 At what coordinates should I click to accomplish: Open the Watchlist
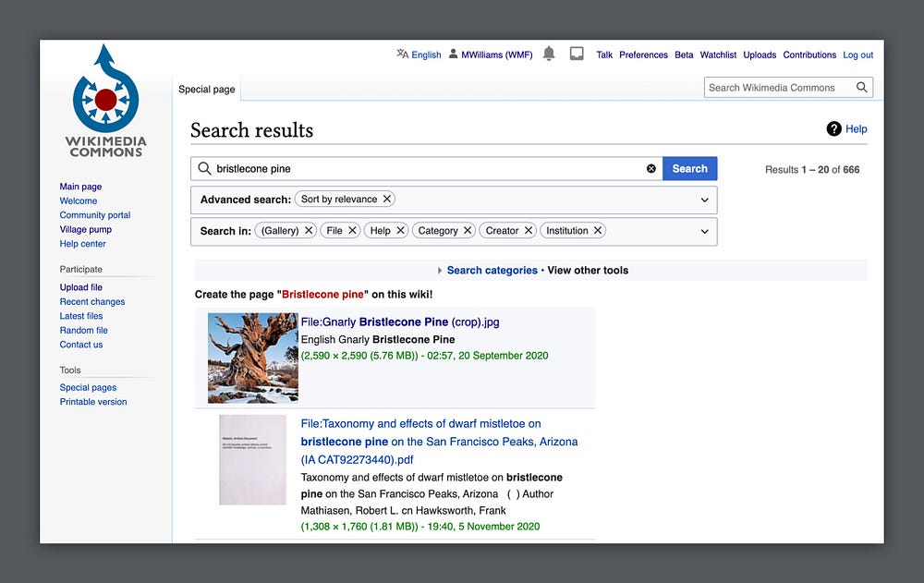[x=718, y=55]
